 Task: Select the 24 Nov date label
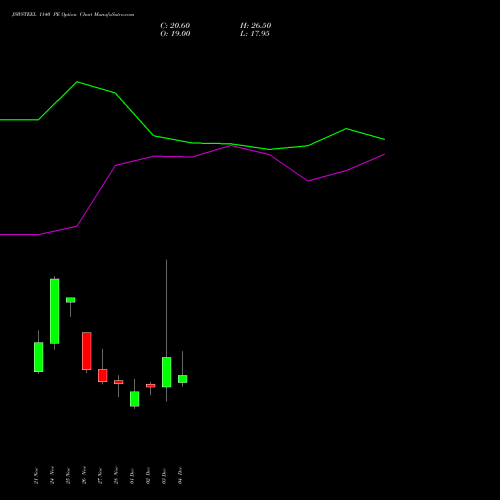(x=52, y=476)
